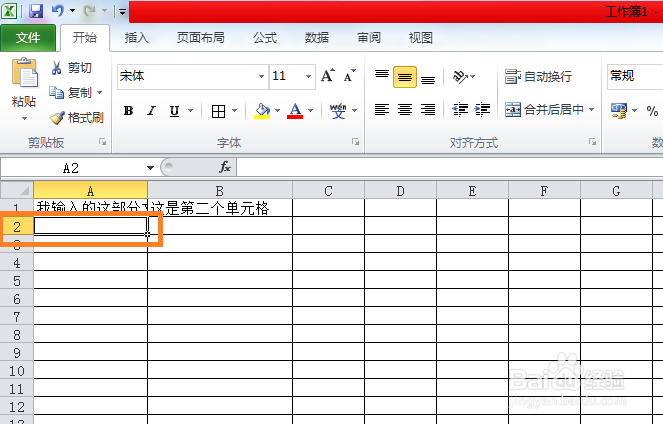The width and height of the screenshot is (663, 424).
Task: Toggle Wrap Text (自动换行)
Action: 538,77
